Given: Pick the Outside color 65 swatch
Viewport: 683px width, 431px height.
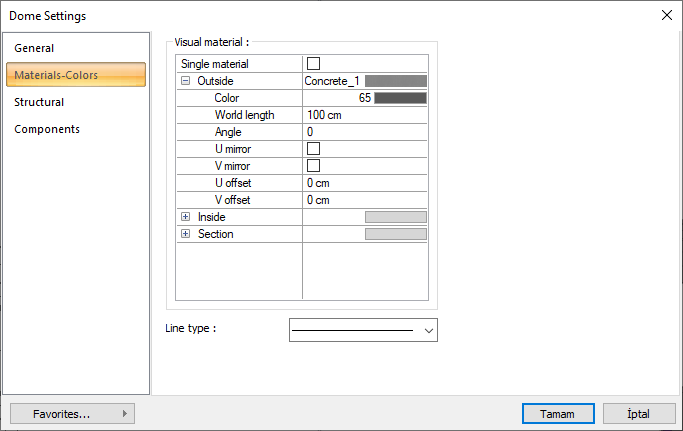Looking at the screenshot, I should pos(400,98).
